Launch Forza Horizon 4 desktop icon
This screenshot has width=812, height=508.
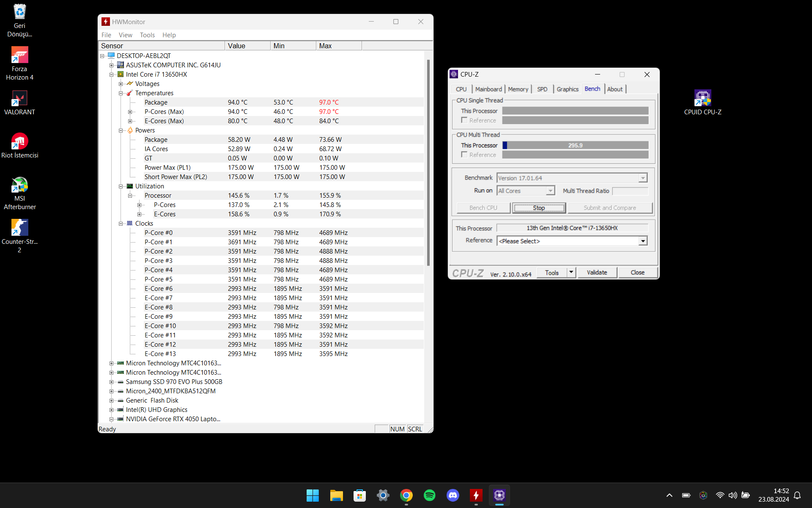(x=19, y=55)
